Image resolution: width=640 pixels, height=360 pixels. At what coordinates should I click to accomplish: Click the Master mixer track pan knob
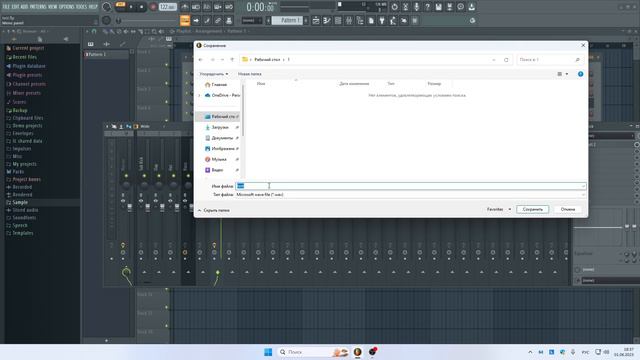pyautogui.click(x=126, y=185)
